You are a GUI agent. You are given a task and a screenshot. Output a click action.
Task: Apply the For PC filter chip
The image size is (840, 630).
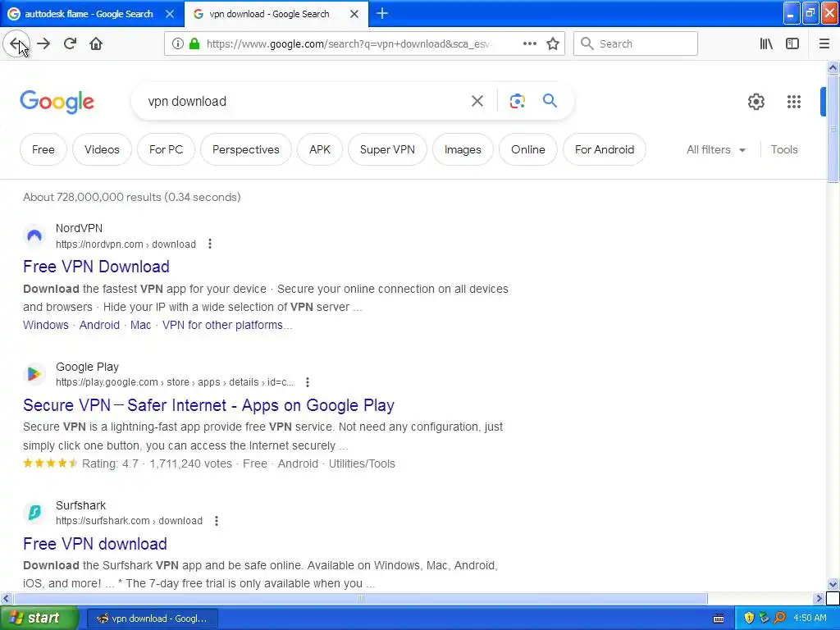(x=166, y=149)
